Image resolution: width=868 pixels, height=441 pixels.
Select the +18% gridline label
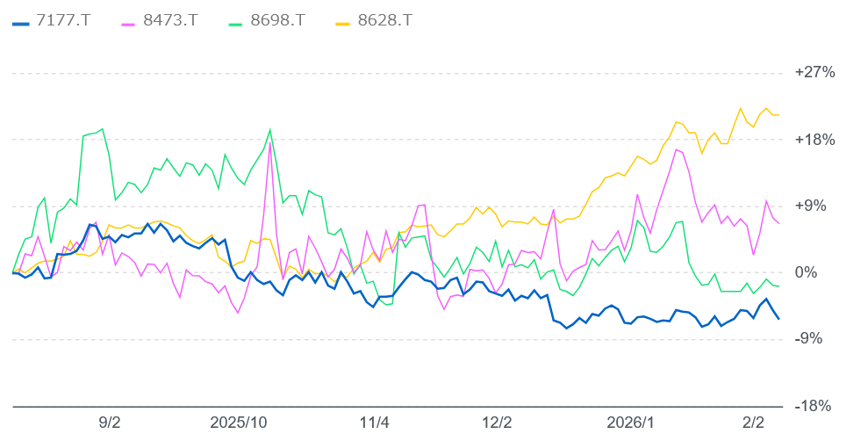pos(815,140)
